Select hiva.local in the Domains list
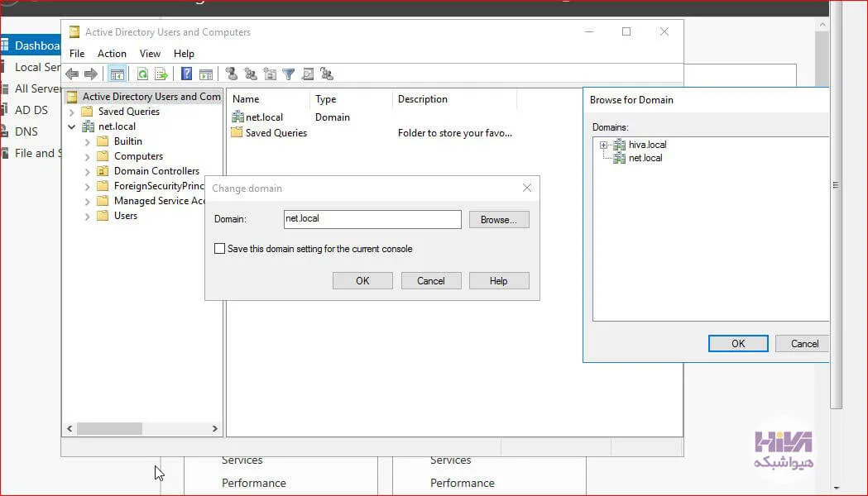 647,145
